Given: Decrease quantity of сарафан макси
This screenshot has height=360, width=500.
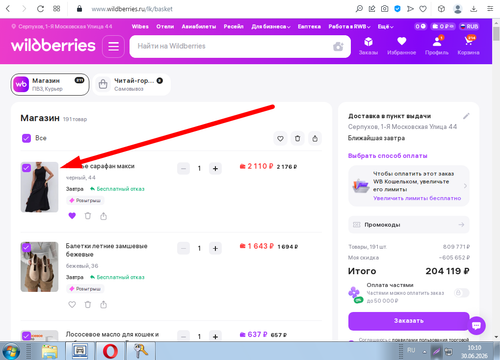Looking at the screenshot, I should click(183, 168).
